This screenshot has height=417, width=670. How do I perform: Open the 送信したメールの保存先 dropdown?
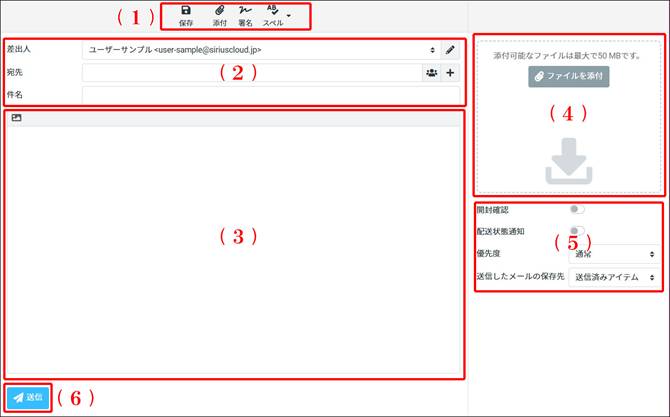coord(614,277)
